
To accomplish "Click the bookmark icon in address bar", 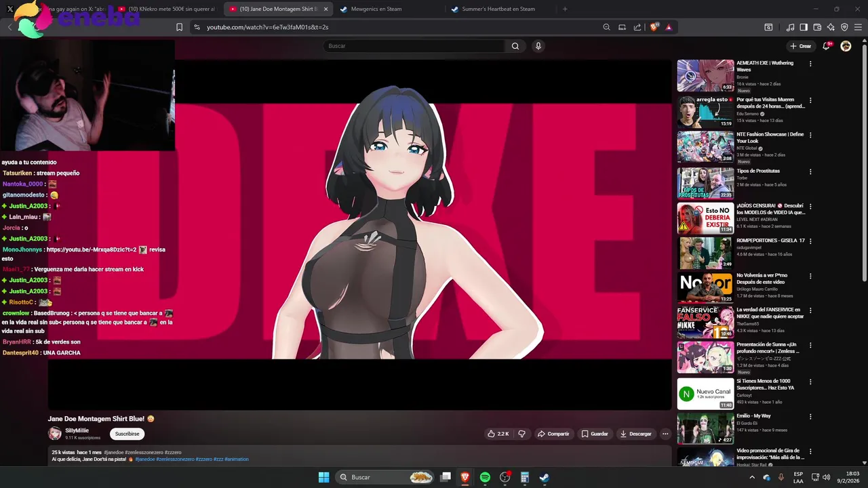I will 179,27.
